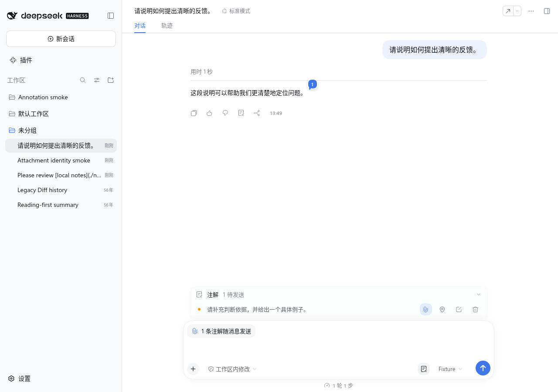
Task: Open the more options ellipsis menu
Action: pyautogui.click(x=531, y=11)
